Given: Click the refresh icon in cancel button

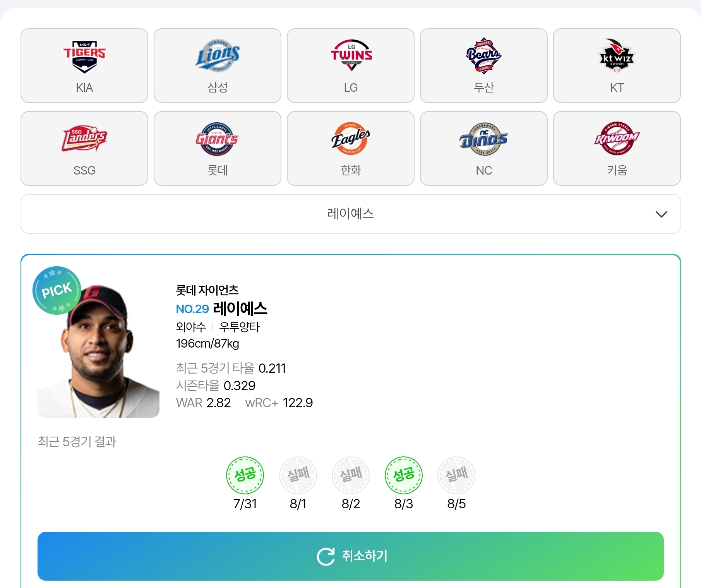Looking at the screenshot, I should point(326,556).
